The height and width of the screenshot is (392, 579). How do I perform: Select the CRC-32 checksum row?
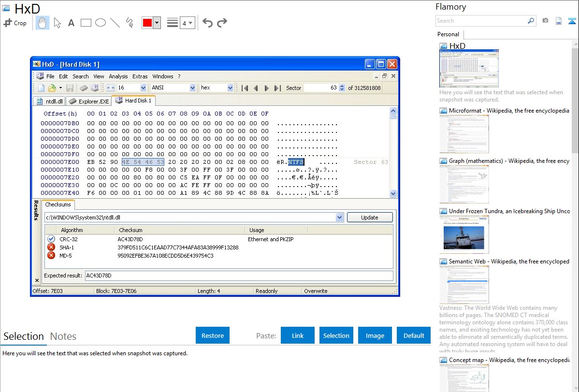pyautogui.click(x=219, y=239)
